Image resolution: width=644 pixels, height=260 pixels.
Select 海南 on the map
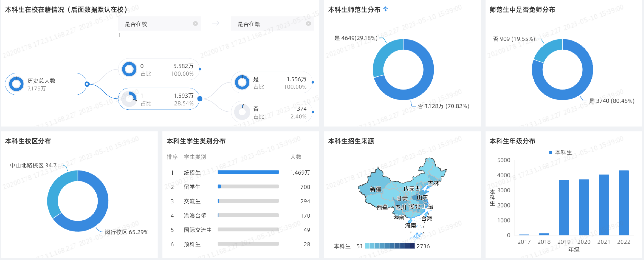[411, 225]
